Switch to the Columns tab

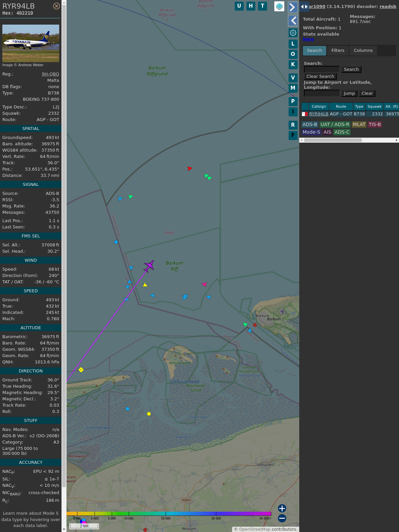click(x=363, y=51)
